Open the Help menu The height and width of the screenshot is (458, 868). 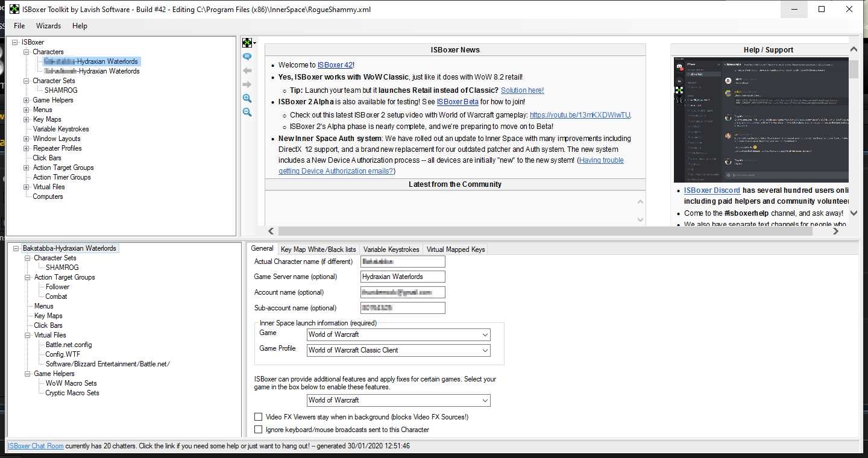pos(80,26)
